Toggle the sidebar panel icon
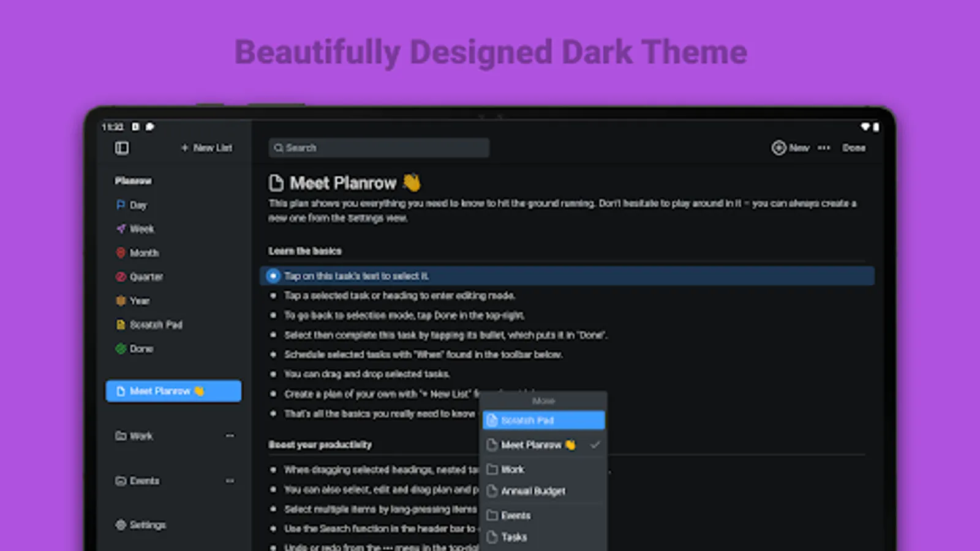 [x=122, y=148]
